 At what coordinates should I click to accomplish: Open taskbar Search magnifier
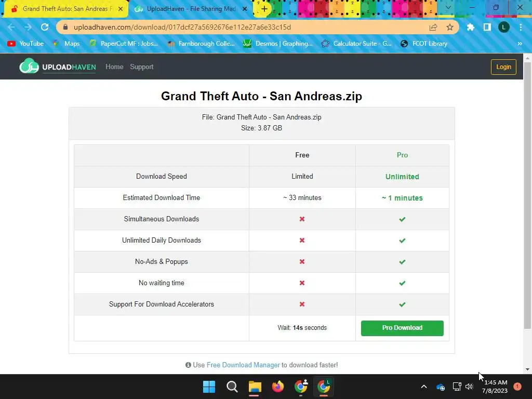(232, 387)
